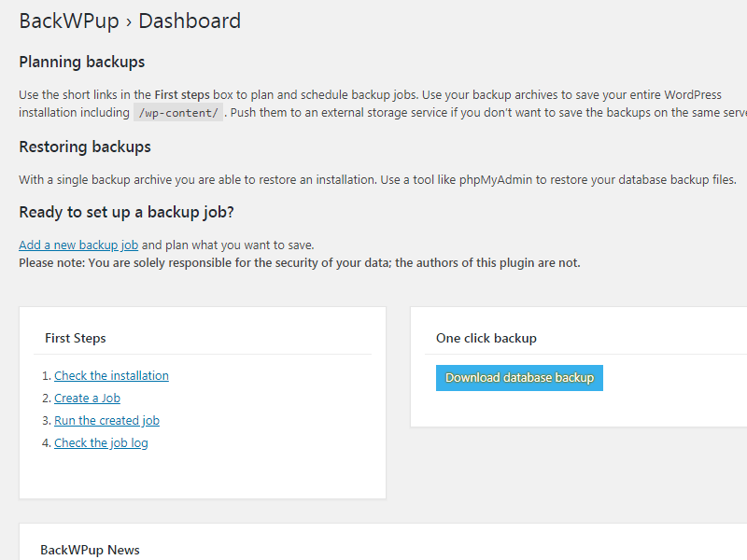The width and height of the screenshot is (747, 560).
Task: Select Dashboard in the page heading
Action: click(190, 21)
